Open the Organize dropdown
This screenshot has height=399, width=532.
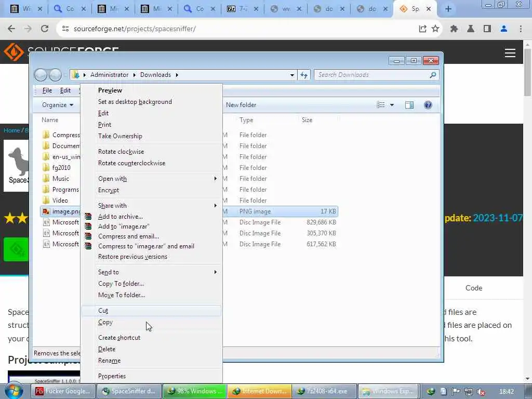57,105
